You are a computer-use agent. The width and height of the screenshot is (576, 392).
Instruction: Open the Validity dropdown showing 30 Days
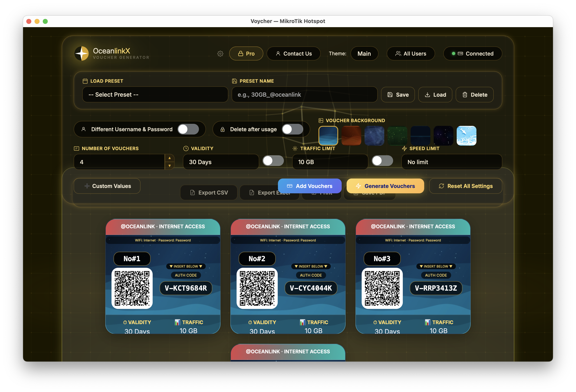(221, 162)
